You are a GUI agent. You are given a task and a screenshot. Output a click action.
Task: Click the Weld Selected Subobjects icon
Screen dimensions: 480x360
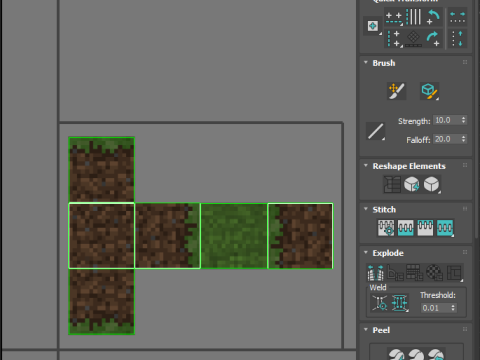(x=400, y=303)
